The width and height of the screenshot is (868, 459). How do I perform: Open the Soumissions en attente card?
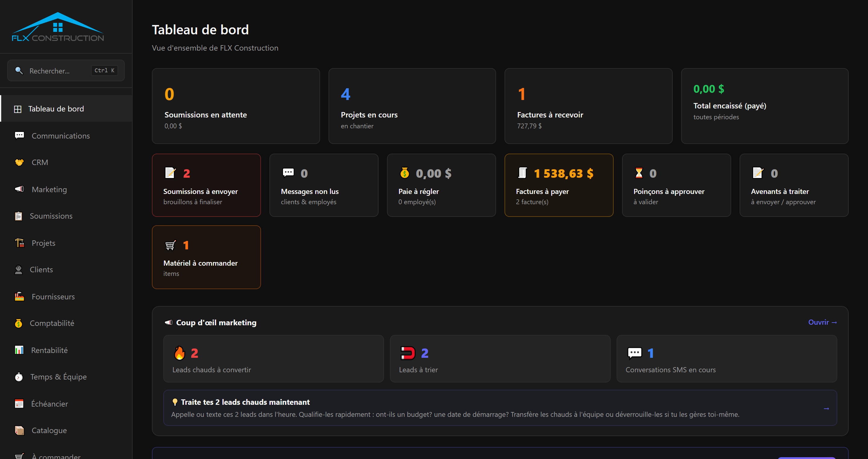coord(236,106)
